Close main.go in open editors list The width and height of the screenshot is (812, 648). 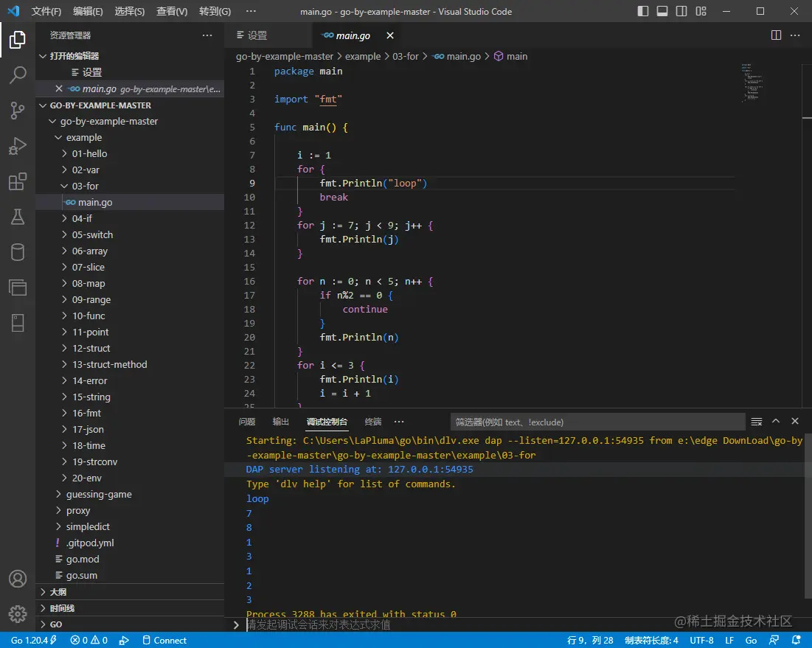(59, 88)
